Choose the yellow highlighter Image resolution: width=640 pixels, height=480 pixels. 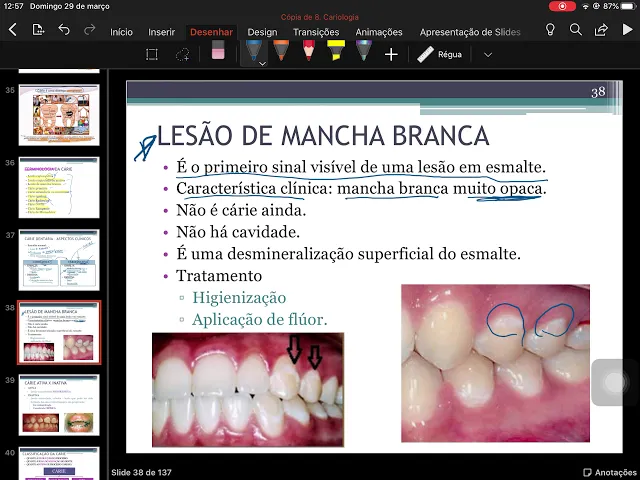pyautogui.click(x=336, y=51)
